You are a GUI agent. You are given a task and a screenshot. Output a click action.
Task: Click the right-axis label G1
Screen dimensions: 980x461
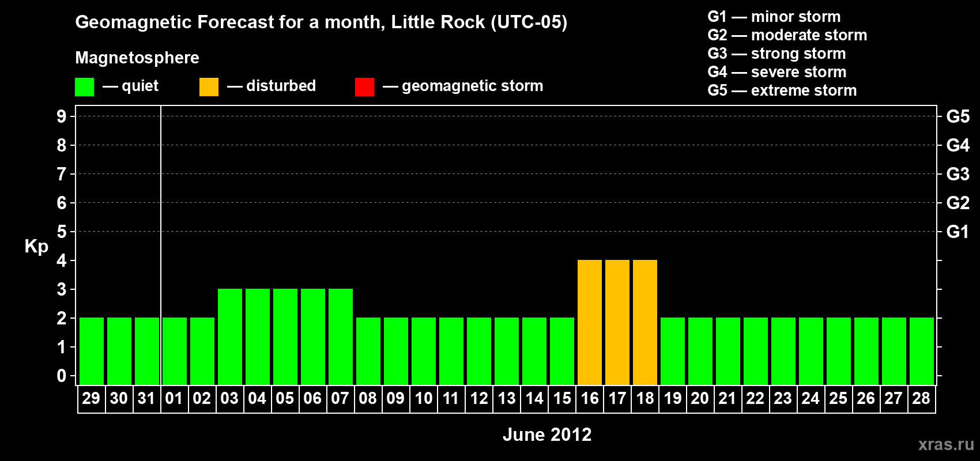pos(958,232)
